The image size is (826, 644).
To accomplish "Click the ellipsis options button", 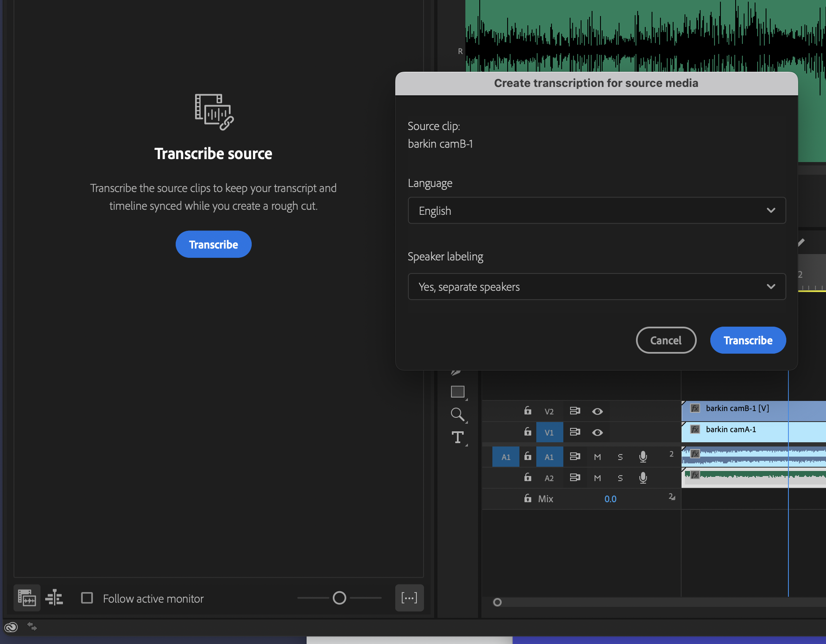I will (x=409, y=598).
